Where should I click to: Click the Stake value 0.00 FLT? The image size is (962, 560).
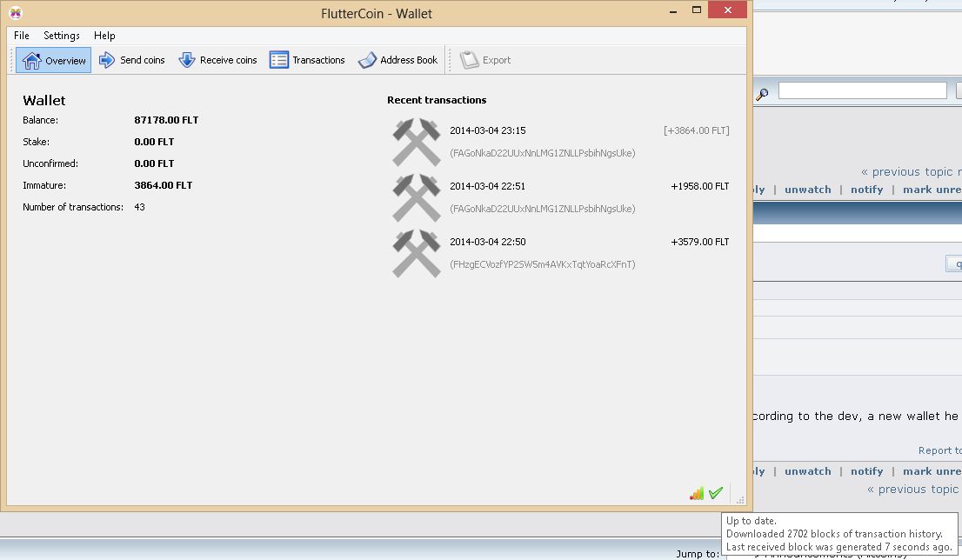tap(154, 142)
